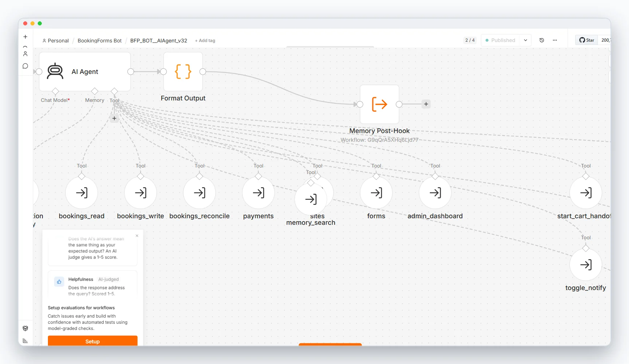Click the Published status button
The height and width of the screenshot is (364, 629).
tap(501, 40)
